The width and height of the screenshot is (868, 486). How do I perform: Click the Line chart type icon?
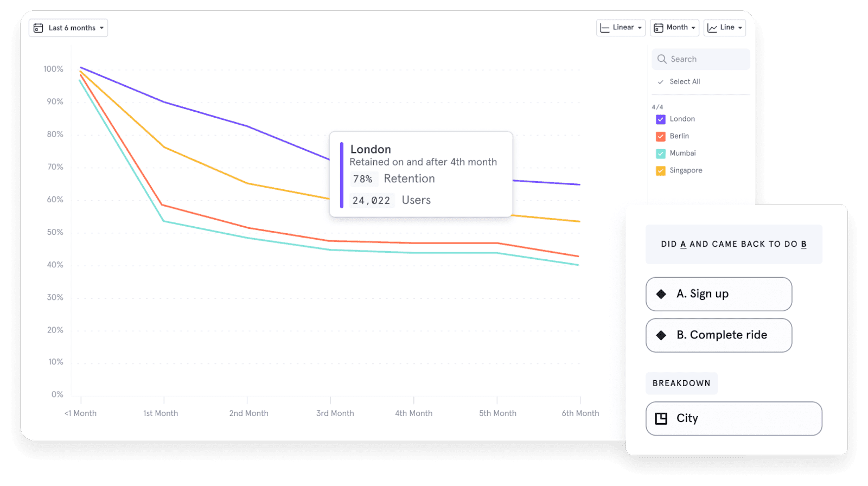[712, 28]
